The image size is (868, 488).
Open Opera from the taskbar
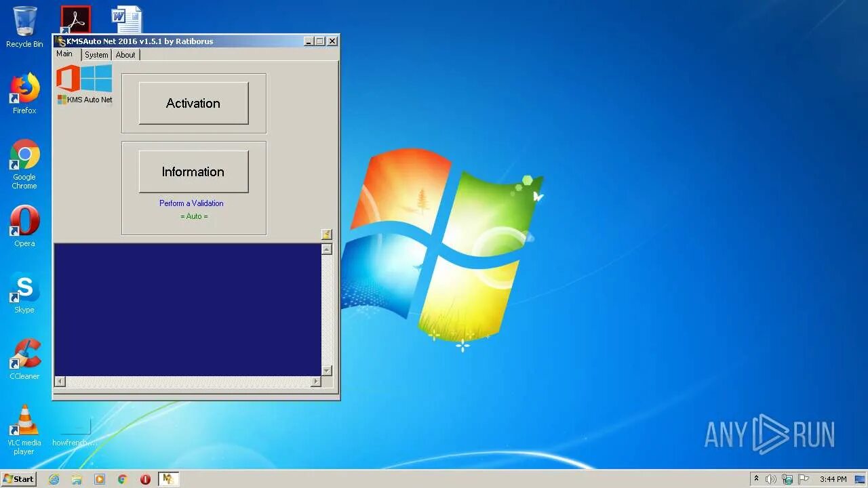tap(145, 479)
